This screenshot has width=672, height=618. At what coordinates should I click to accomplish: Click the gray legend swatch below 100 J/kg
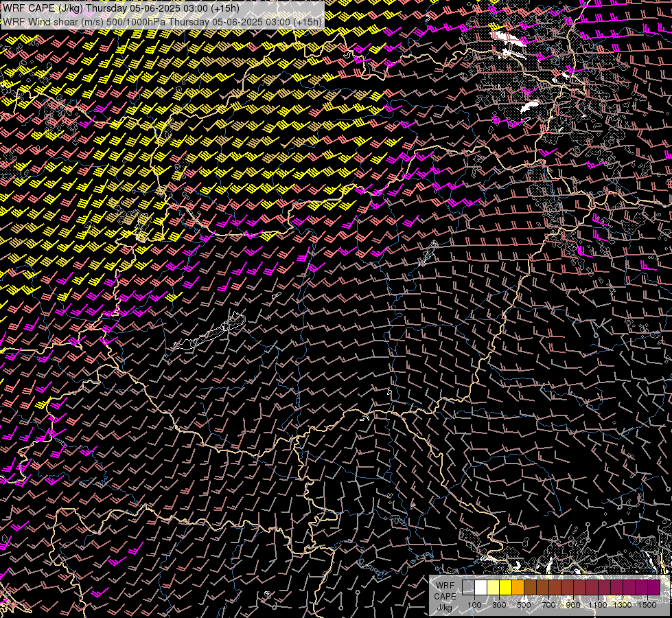(x=468, y=587)
